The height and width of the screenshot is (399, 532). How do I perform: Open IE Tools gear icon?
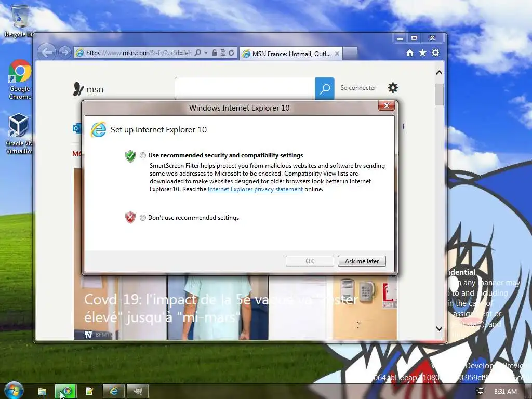435,52
